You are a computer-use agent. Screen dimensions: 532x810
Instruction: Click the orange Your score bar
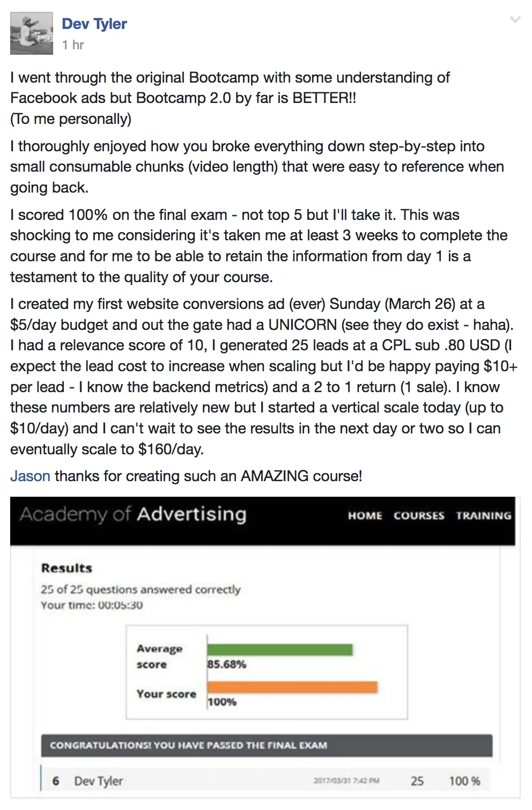click(x=292, y=687)
